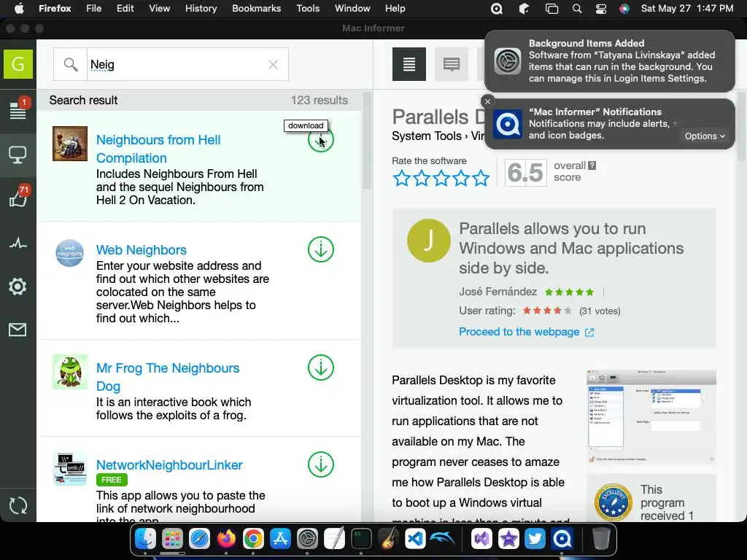Screen dimensions: 747x560
Task: Dismiss the Mac Informer notification with X
Action: click(x=487, y=101)
